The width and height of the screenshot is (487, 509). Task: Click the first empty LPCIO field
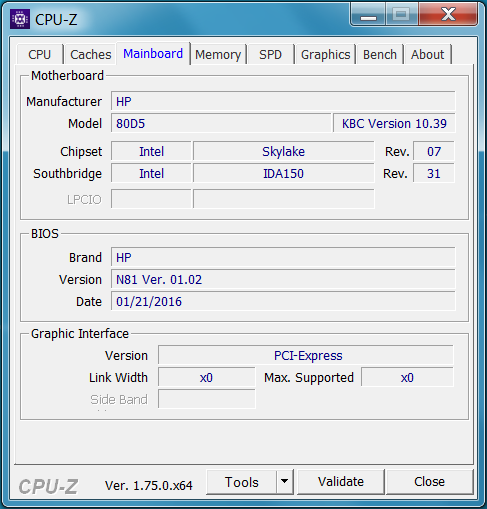click(x=151, y=199)
